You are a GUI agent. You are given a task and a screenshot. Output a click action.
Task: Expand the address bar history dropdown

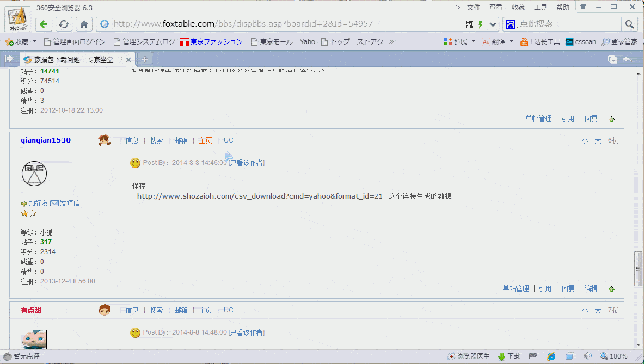click(493, 24)
